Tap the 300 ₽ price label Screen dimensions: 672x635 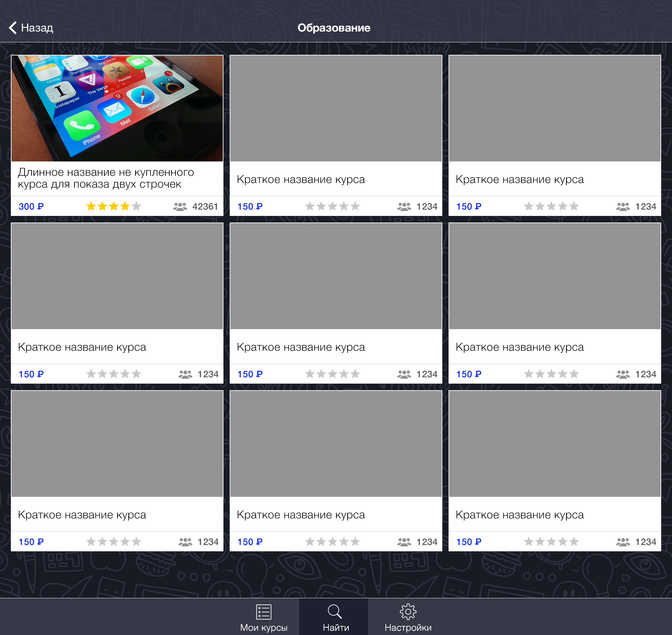pyautogui.click(x=31, y=206)
